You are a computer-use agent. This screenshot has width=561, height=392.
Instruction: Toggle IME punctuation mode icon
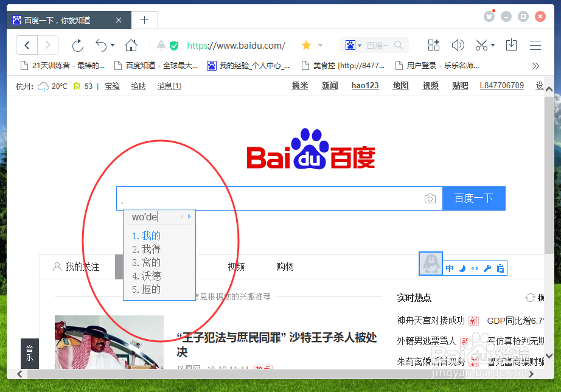click(x=475, y=268)
